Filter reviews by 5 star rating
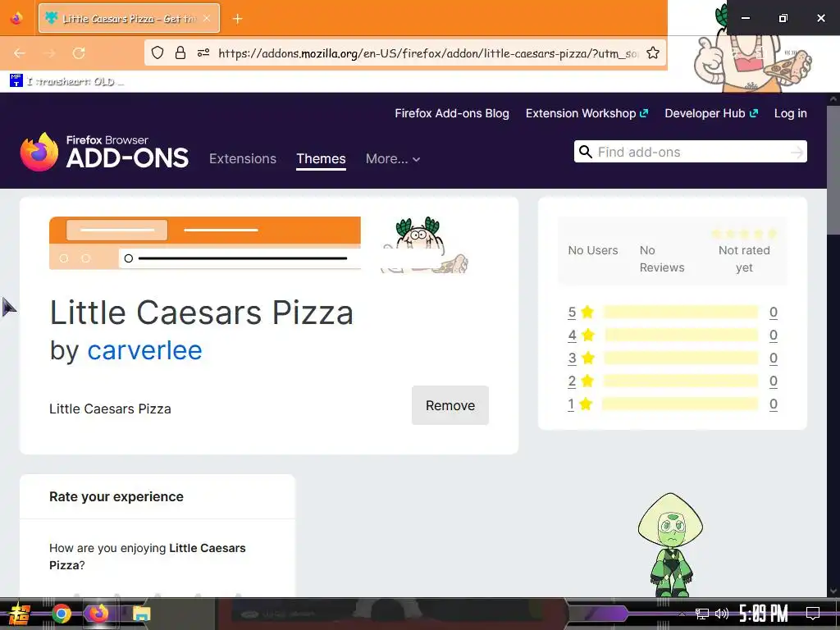Image resolution: width=840 pixels, height=630 pixels. 582,312
